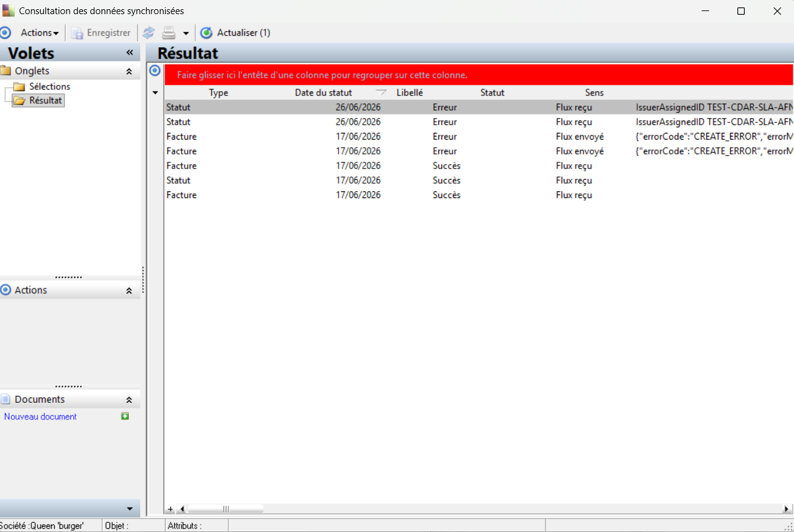Click Statut type cell in the Succès row
This screenshot has height=532, width=794.
[178, 180]
